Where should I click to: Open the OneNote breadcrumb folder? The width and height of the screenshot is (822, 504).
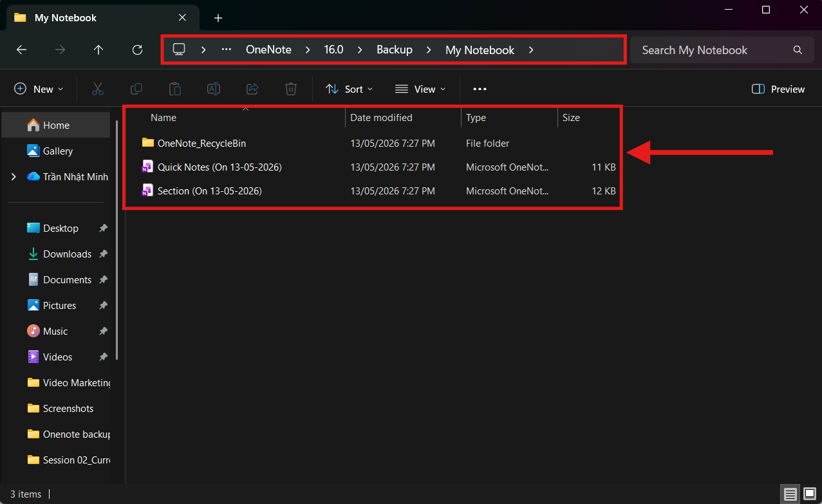(x=268, y=50)
